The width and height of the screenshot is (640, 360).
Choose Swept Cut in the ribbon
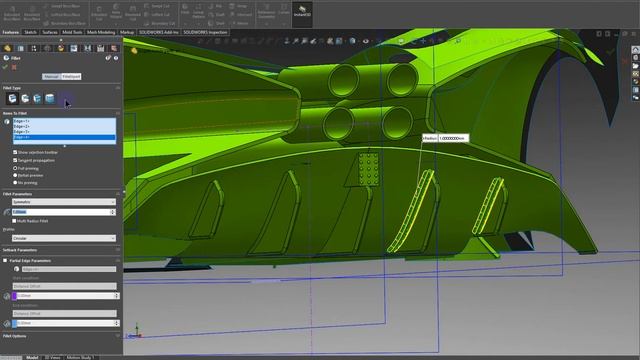coord(157,6)
